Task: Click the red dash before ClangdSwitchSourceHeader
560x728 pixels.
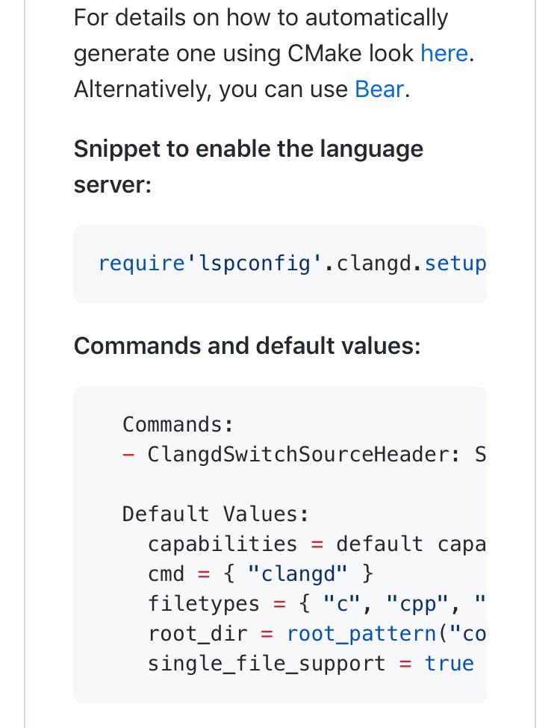Action: coord(128,455)
